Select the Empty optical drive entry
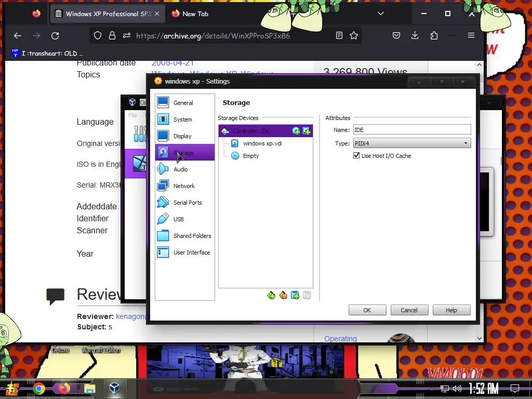Image resolution: width=532 pixels, height=399 pixels. tap(251, 156)
